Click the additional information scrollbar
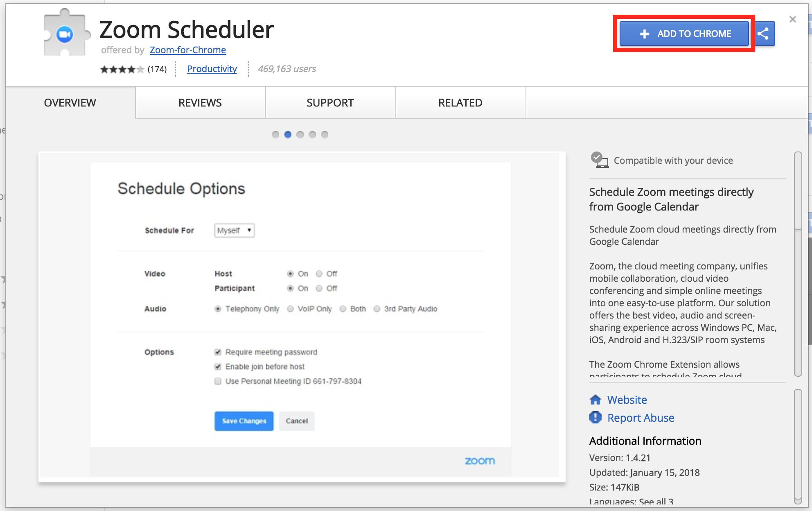812x511 pixels. (x=798, y=446)
